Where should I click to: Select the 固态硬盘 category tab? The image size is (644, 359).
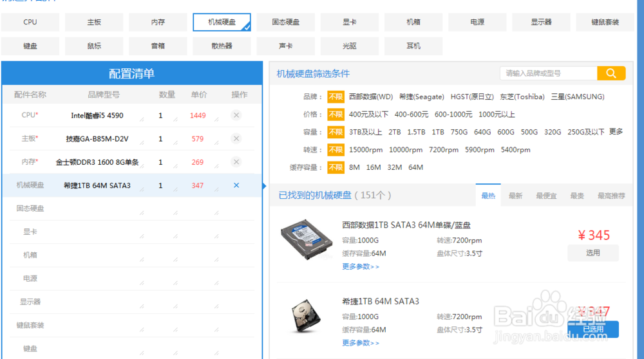coord(286,22)
